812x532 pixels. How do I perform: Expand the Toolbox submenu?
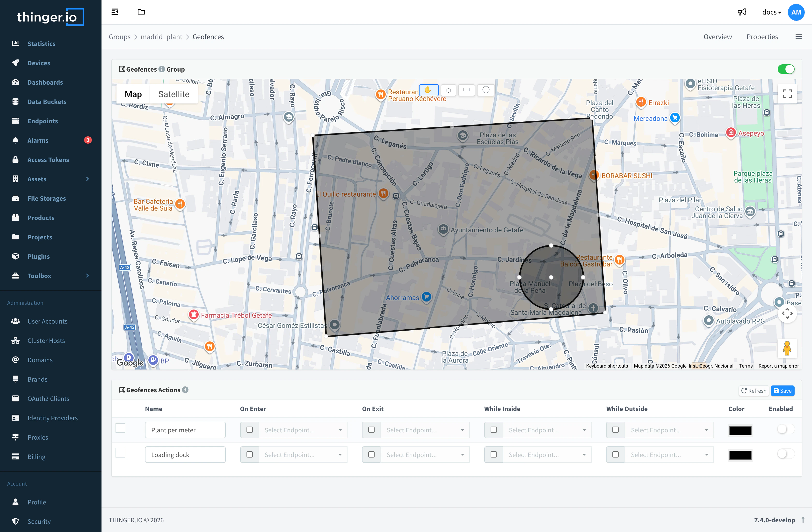point(87,276)
